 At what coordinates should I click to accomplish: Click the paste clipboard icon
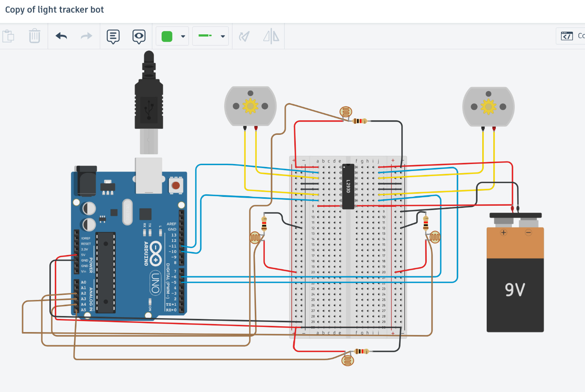[8, 36]
